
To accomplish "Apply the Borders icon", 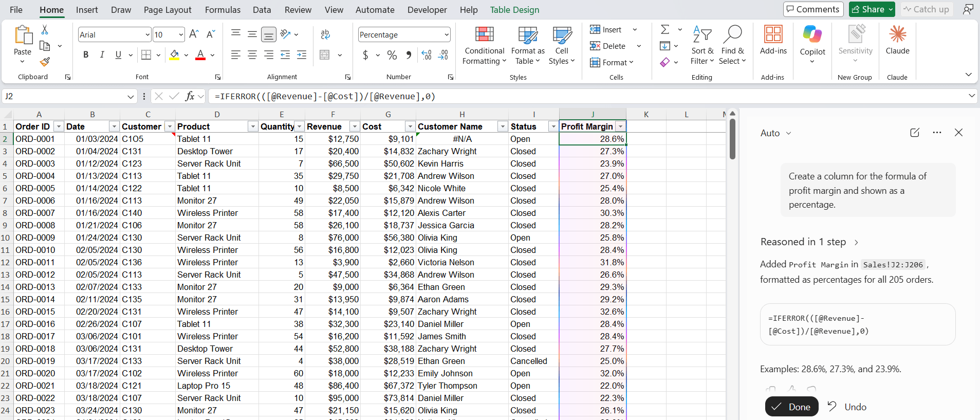I will click(146, 55).
